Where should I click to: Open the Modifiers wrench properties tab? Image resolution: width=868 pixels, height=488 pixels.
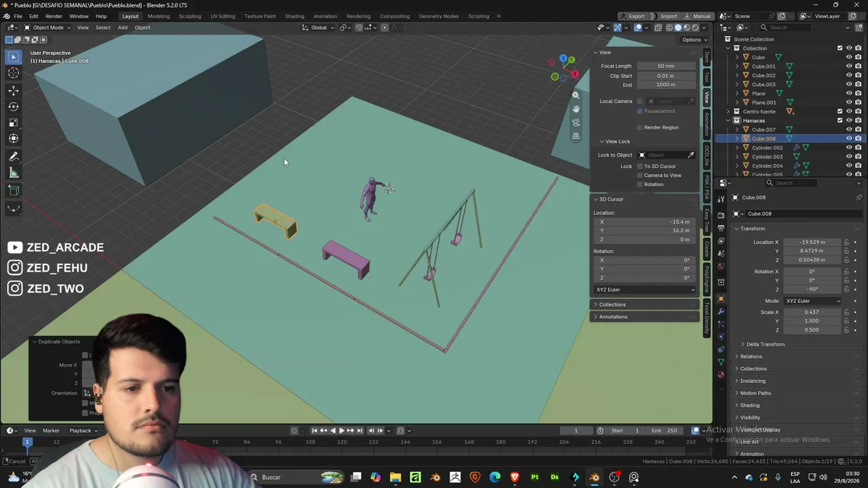[x=721, y=312]
